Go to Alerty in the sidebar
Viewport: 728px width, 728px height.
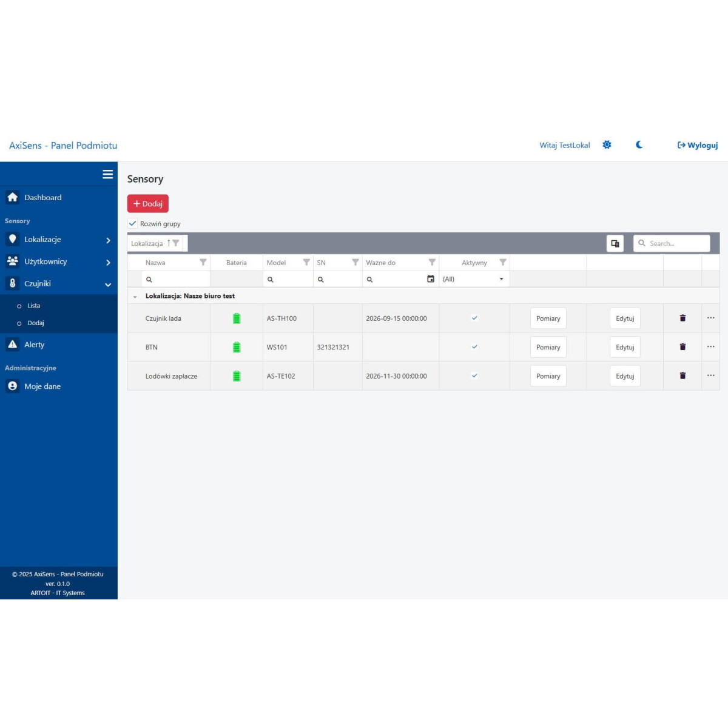[34, 345]
